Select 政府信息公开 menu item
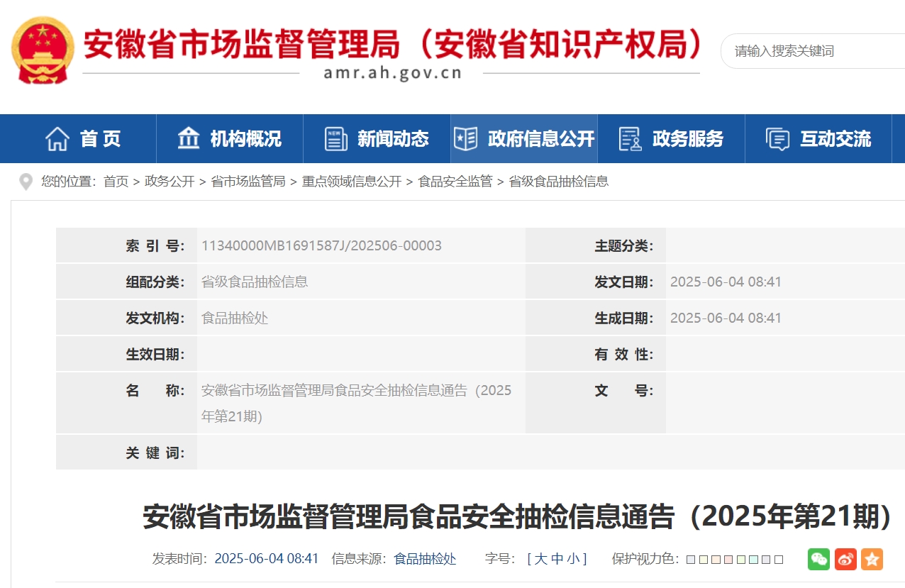The width and height of the screenshot is (905, 588). click(524, 139)
